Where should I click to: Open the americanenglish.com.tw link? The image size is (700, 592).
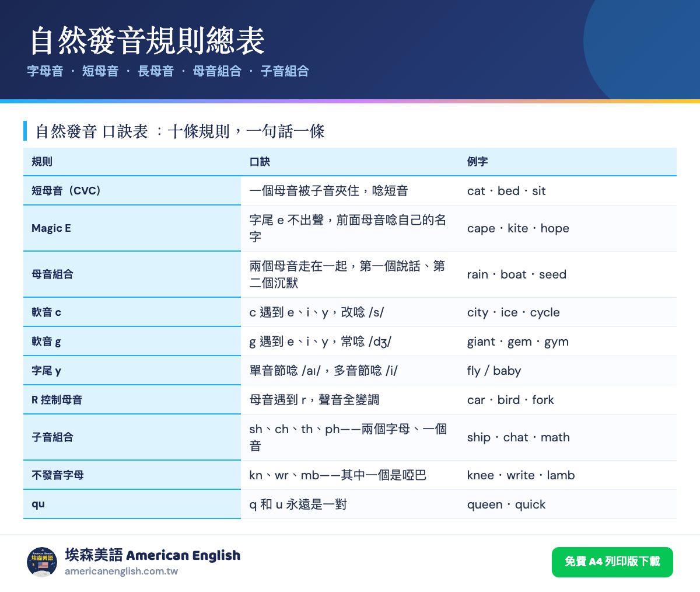[x=121, y=572]
